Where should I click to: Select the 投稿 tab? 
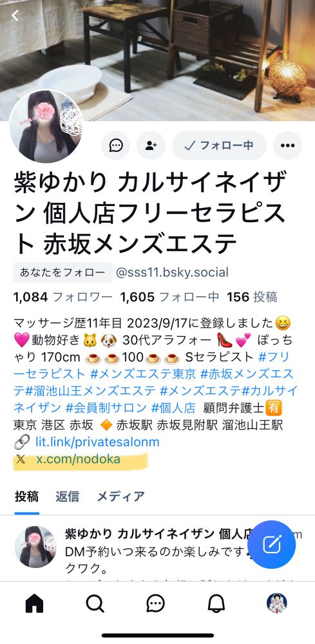26,497
